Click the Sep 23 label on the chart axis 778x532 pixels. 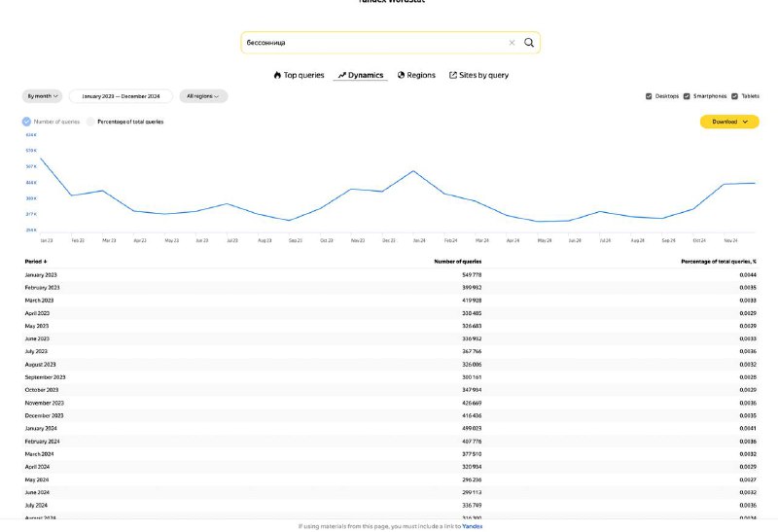pos(296,240)
